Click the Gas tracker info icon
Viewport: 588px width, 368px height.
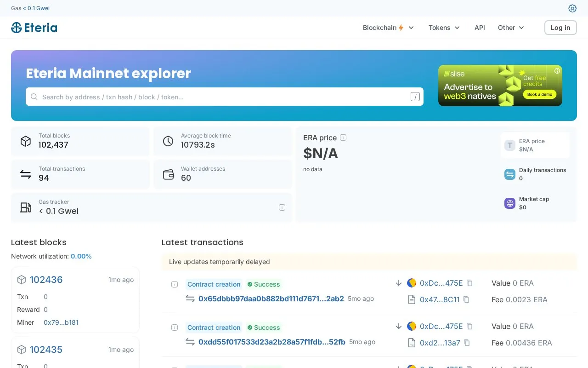click(282, 207)
